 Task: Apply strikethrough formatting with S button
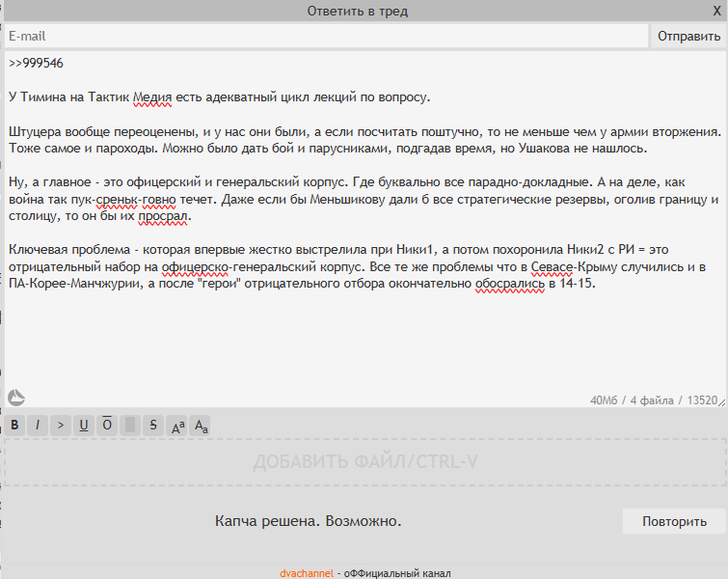[153, 426]
